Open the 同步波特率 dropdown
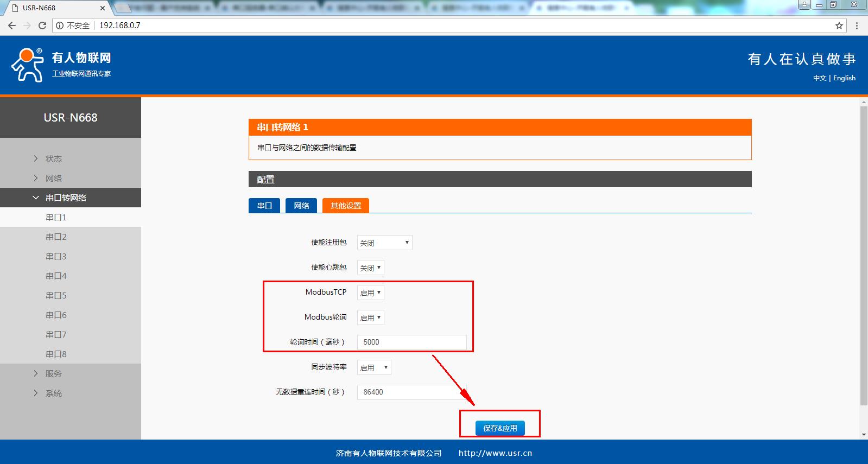This screenshot has height=464, width=868. (x=374, y=367)
